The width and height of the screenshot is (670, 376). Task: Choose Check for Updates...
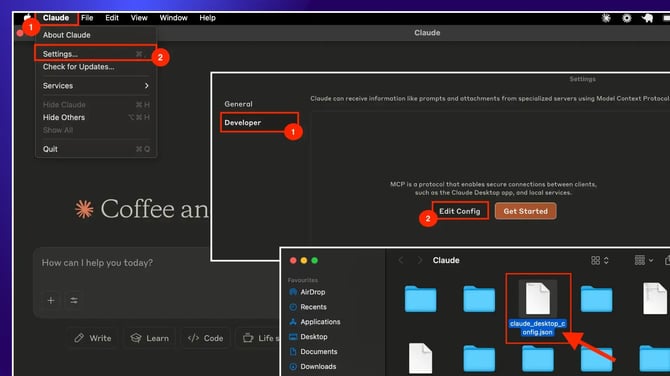coord(79,67)
